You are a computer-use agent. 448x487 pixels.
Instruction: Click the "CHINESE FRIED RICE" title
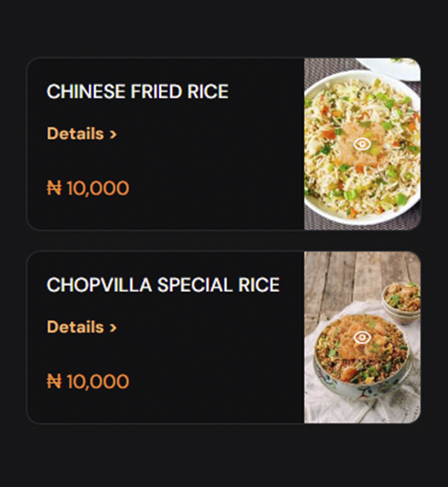click(x=138, y=91)
